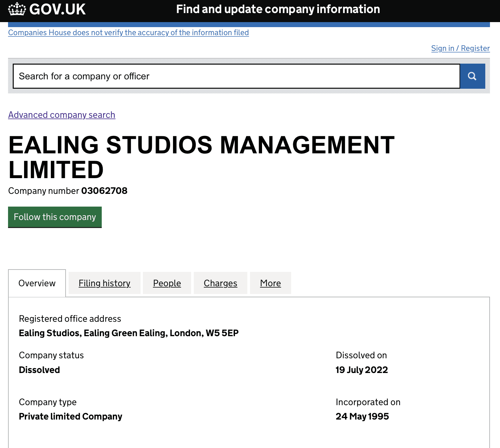500x448 pixels.
Task: Click the Dissolved company status value
Action: click(39, 370)
